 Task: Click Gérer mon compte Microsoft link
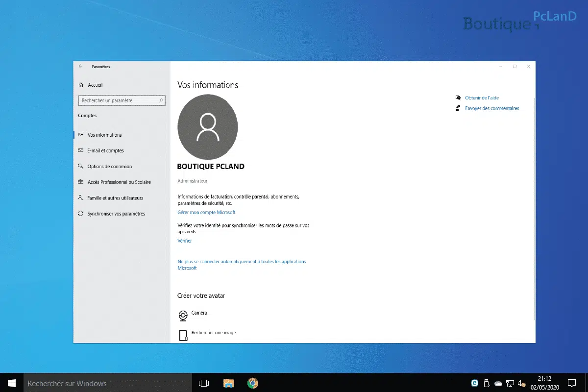(206, 212)
